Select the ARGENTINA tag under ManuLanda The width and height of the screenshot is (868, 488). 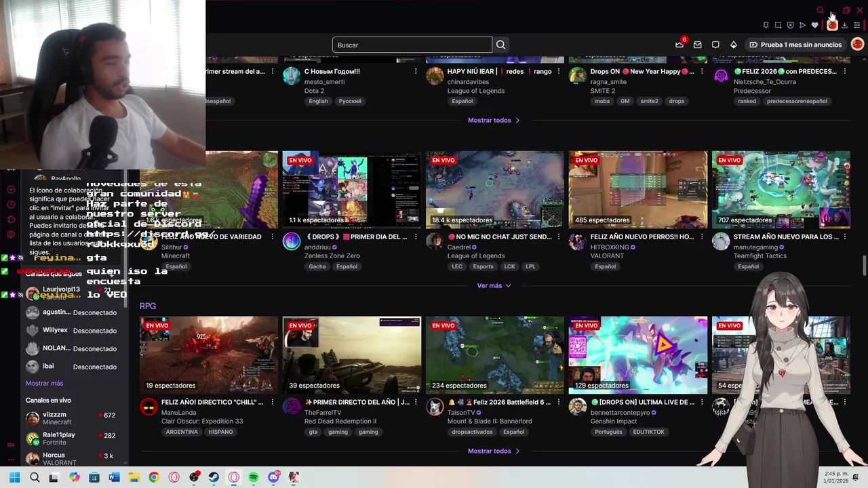coord(182,432)
